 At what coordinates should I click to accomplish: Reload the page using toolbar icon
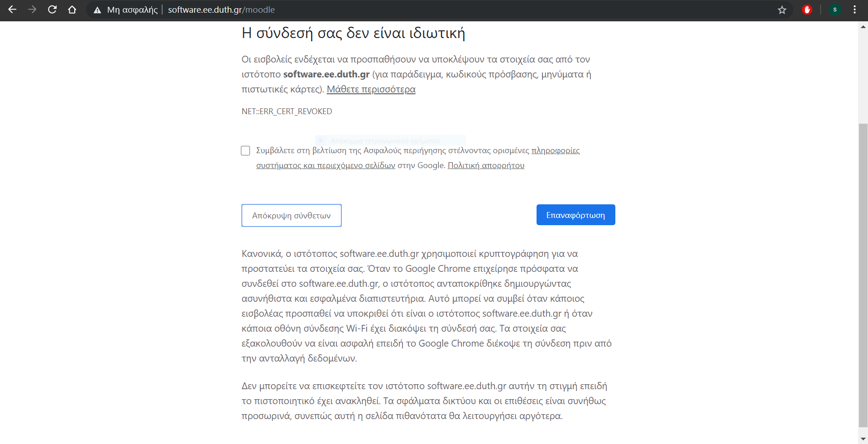[52, 10]
